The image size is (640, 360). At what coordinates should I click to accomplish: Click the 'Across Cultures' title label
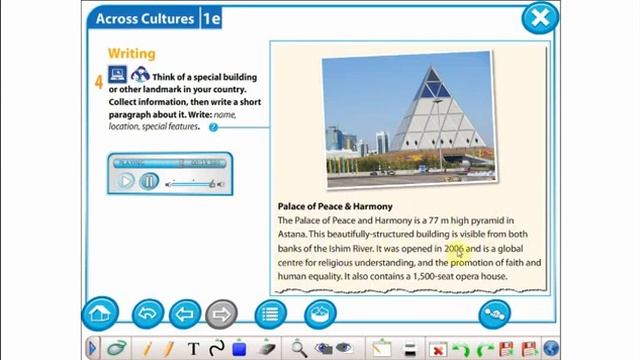point(145,19)
